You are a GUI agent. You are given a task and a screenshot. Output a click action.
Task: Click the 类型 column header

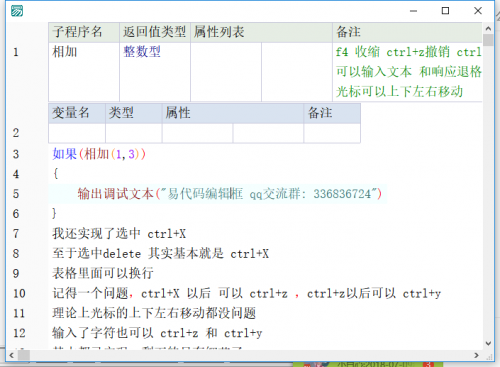click(134, 113)
